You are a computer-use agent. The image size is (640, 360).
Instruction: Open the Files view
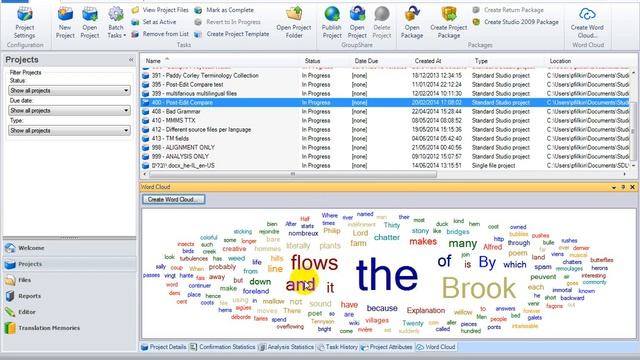[x=69, y=280]
